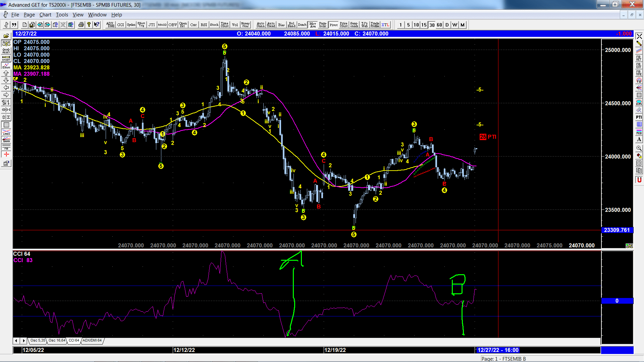Viewport: 644px width, 362px height.
Task: Click the tab scroll right arrow
Action: click(23, 341)
